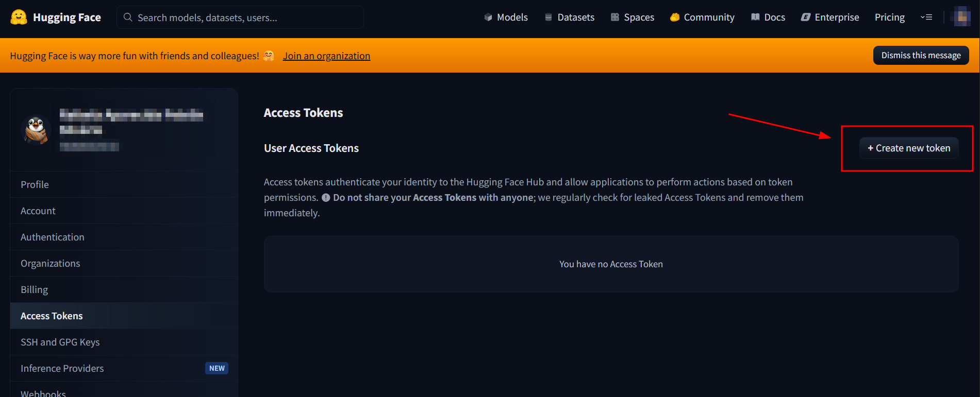Expand the more-links dropdown menu icon
The height and width of the screenshot is (397, 980).
pos(926,18)
